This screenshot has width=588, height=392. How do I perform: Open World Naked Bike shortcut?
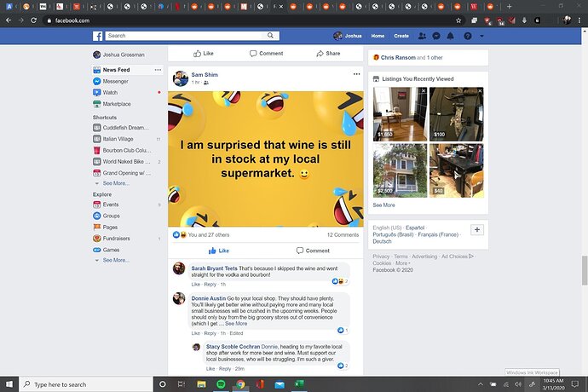click(x=126, y=162)
